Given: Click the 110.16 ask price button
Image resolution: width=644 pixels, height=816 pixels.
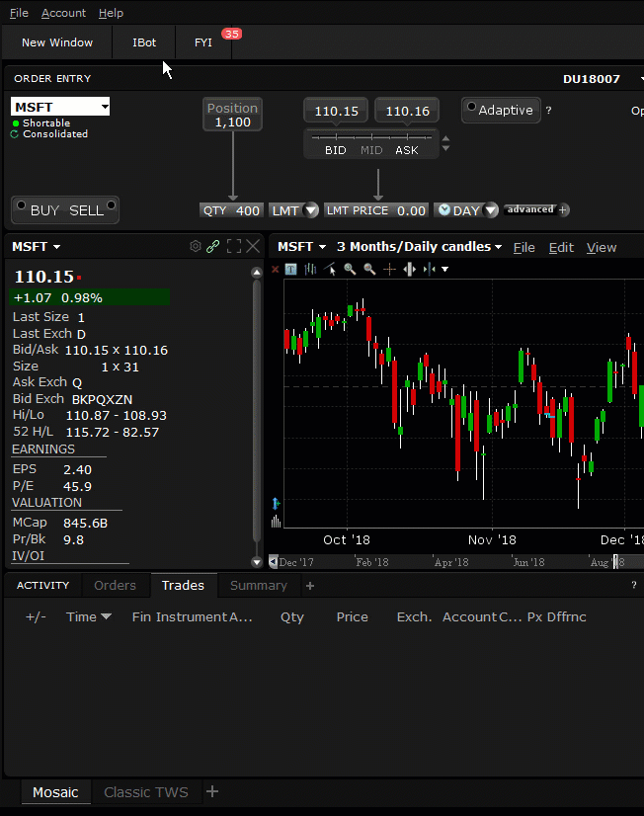Looking at the screenshot, I should [407, 111].
